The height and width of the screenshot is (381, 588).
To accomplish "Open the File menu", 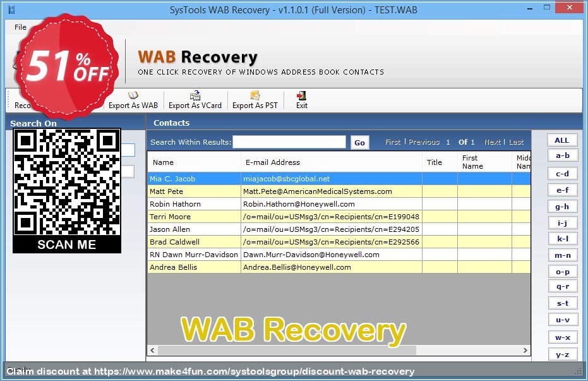I will pyautogui.click(x=20, y=27).
